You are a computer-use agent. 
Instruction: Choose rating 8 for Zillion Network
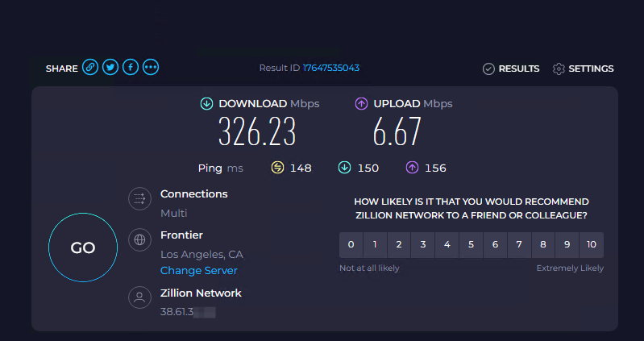tap(543, 245)
